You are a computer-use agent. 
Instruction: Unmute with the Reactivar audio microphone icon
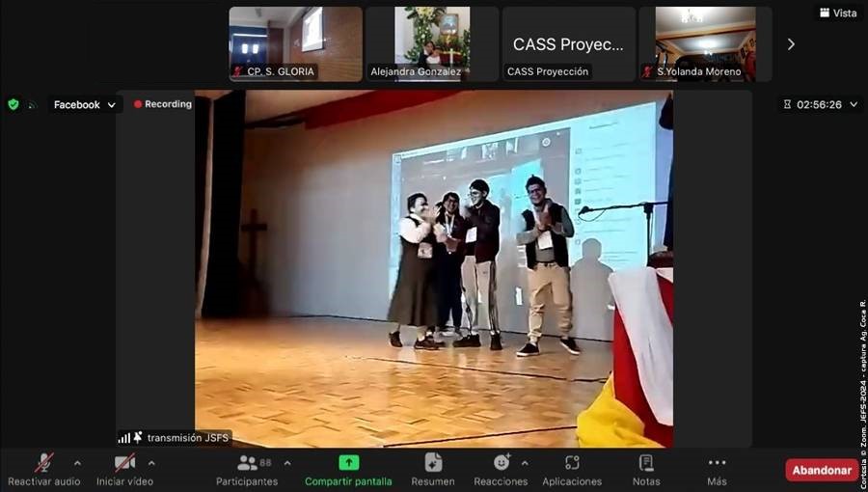(43, 462)
